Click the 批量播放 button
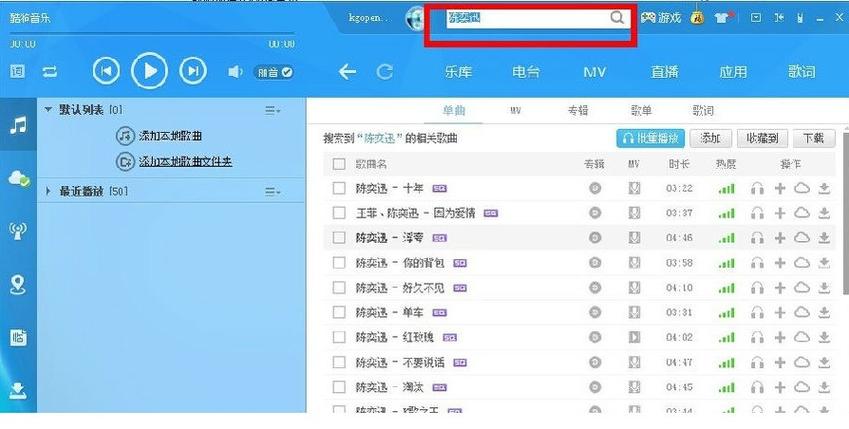The image size is (849, 429). click(x=650, y=139)
